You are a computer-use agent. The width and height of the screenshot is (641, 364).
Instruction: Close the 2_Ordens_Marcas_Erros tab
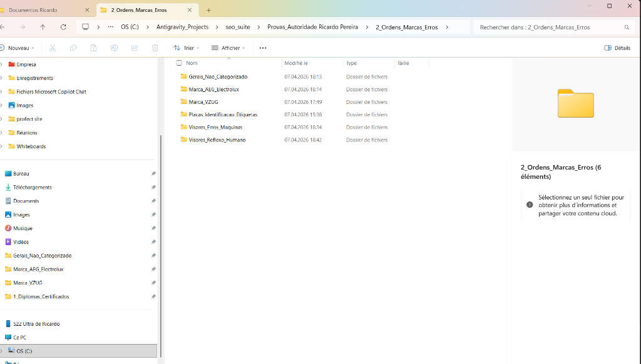[x=189, y=10]
